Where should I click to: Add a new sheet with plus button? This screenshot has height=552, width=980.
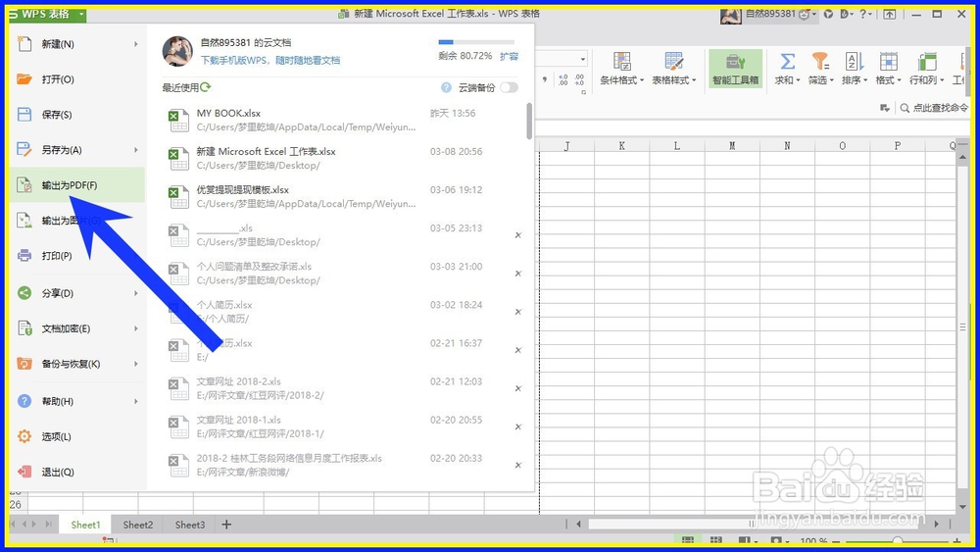pyautogui.click(x=227, y=525)
